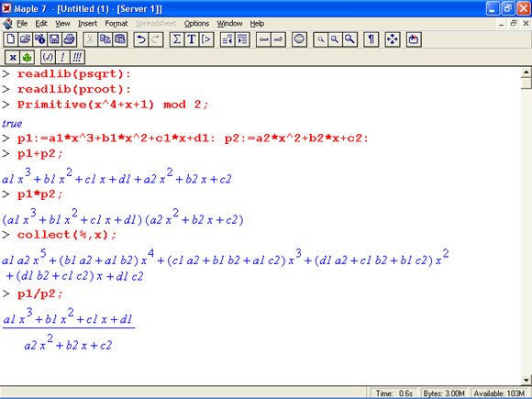Viewport: 532px width, 399px height.
Task: Insert text with the T icon
Action: (x=192, y=39)
